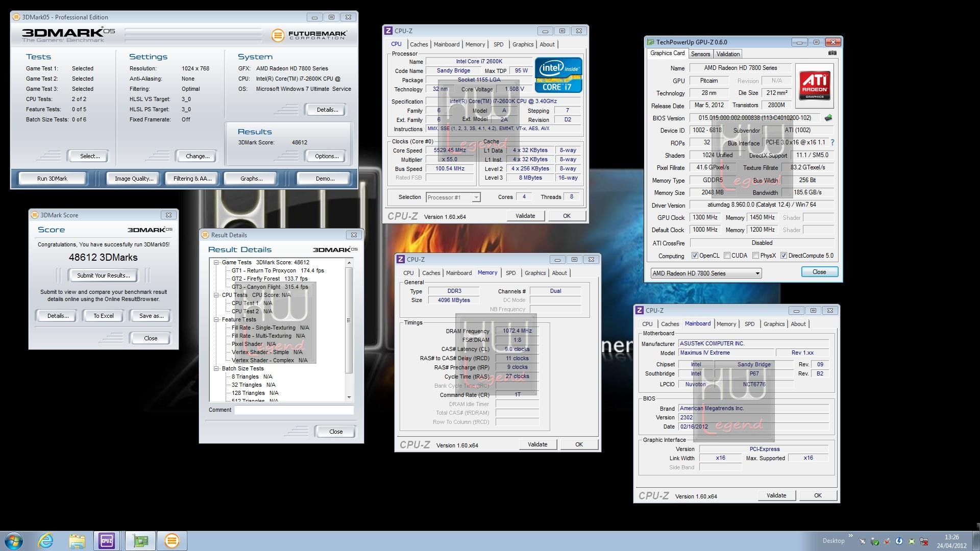Click the Comment field in Result Details
This screenshot has height=551, width=980.
[294, 410]
